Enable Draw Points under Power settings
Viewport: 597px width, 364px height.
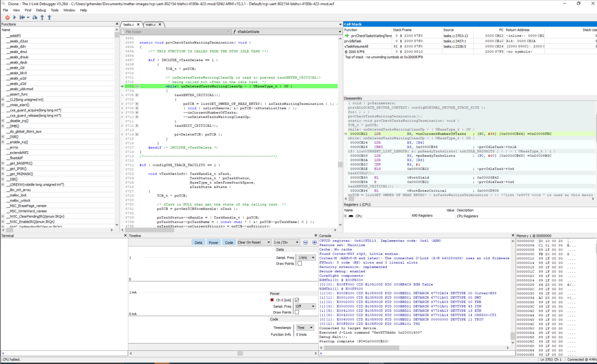point(297,312)
